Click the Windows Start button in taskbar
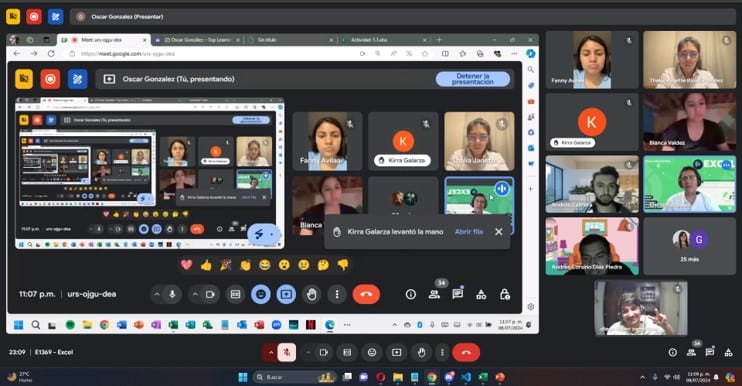 [x=243, y=377]
